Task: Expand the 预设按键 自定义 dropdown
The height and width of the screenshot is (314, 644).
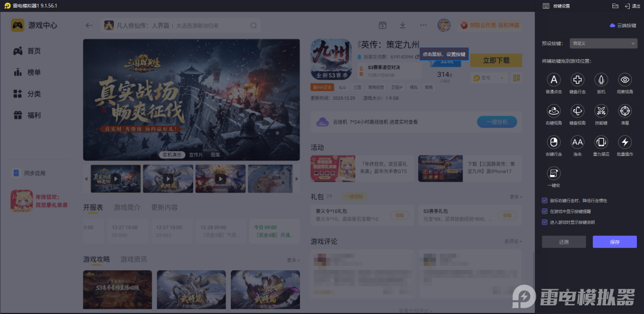Action: (x=603, y=44)
